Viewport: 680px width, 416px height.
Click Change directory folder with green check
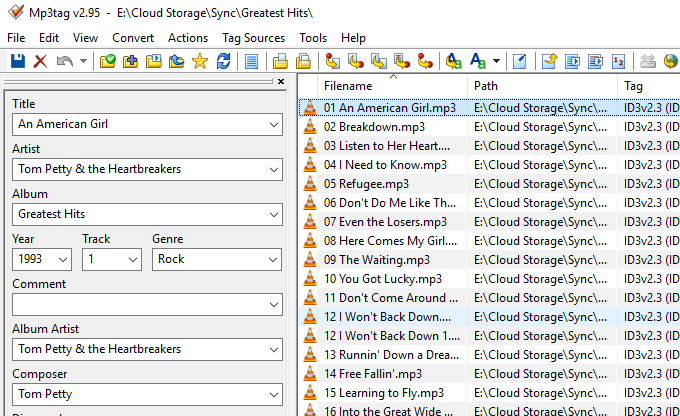[x=107, y=61]
